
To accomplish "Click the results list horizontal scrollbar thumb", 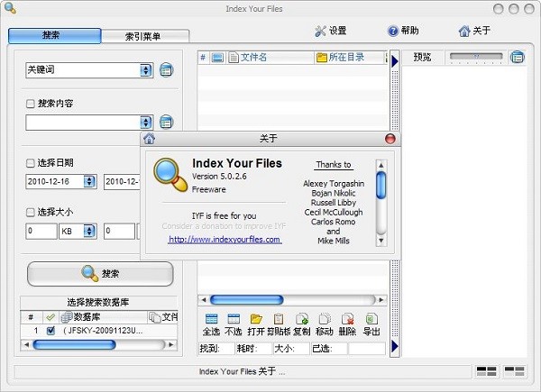I will pos(247,300).
